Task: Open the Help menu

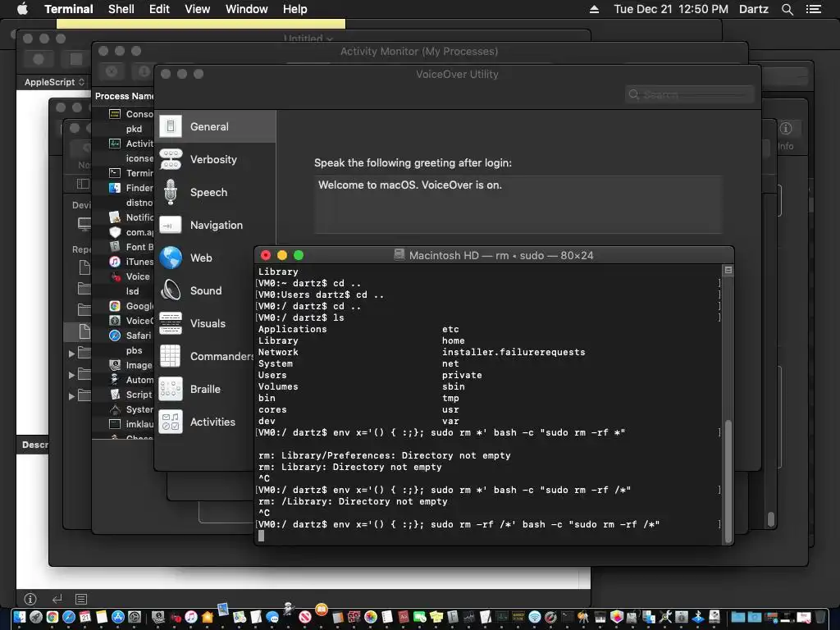Action: [294, 9]
